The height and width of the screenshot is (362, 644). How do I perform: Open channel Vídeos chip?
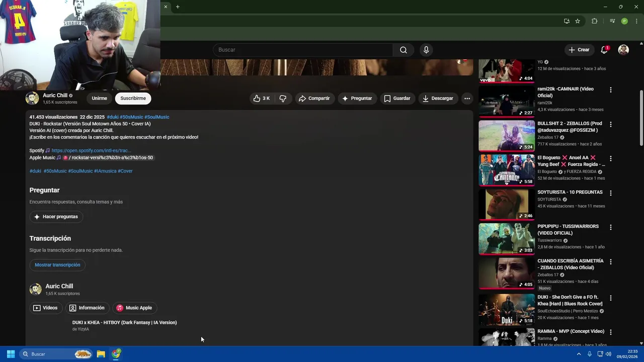coord(45,308)
